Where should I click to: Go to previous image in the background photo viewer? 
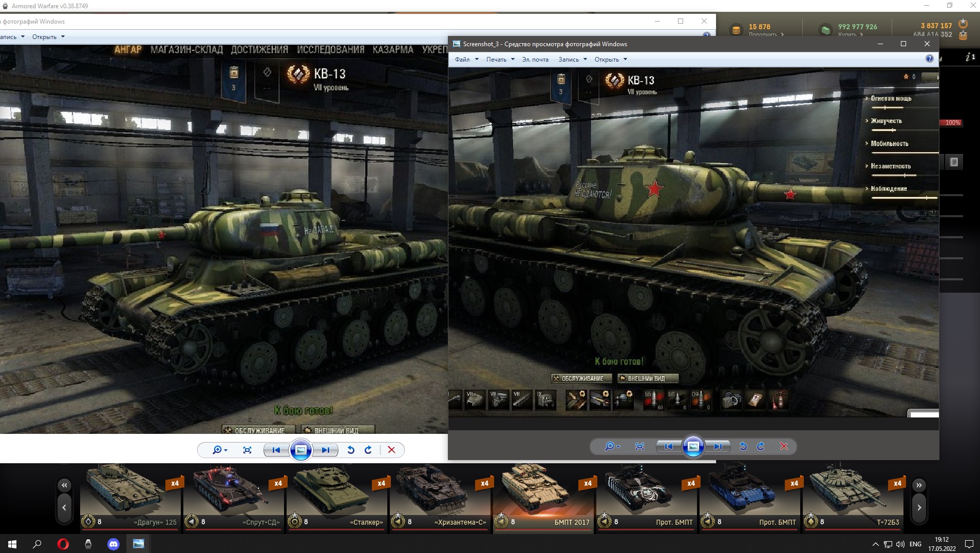276,450
